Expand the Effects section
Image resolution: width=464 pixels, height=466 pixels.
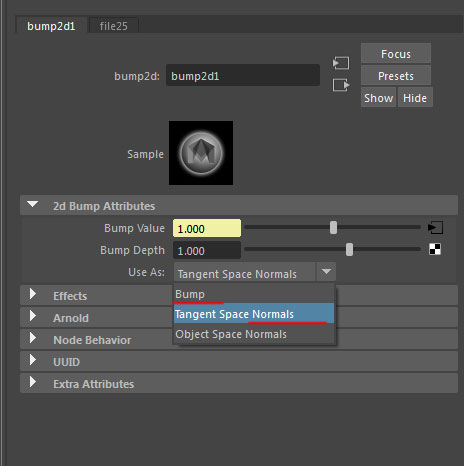click(33, 294)
